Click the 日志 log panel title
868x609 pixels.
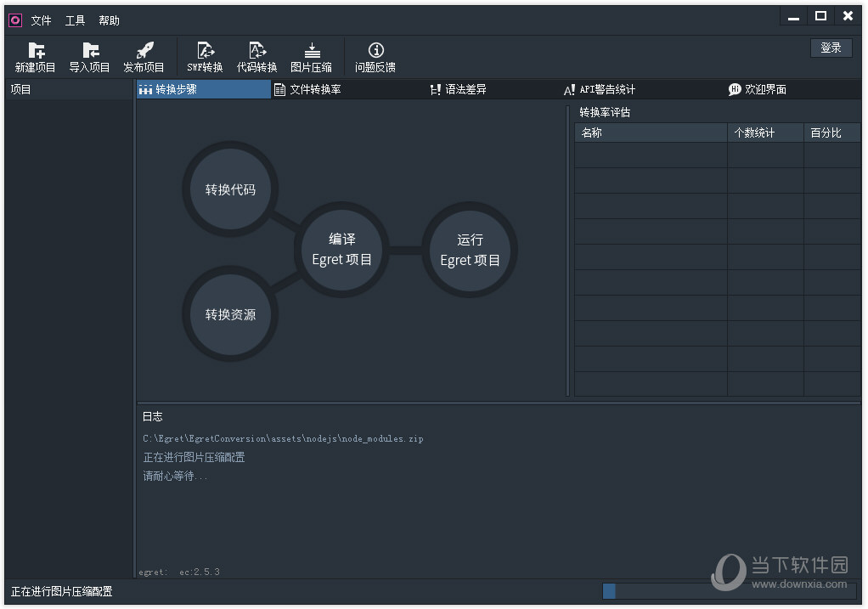(x=153, y=416)
